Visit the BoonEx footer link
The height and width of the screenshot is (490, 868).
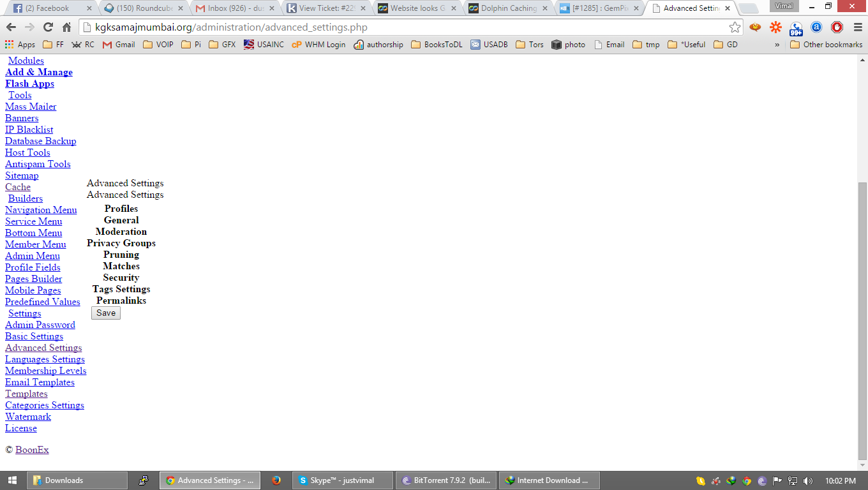tap(32, 450)
